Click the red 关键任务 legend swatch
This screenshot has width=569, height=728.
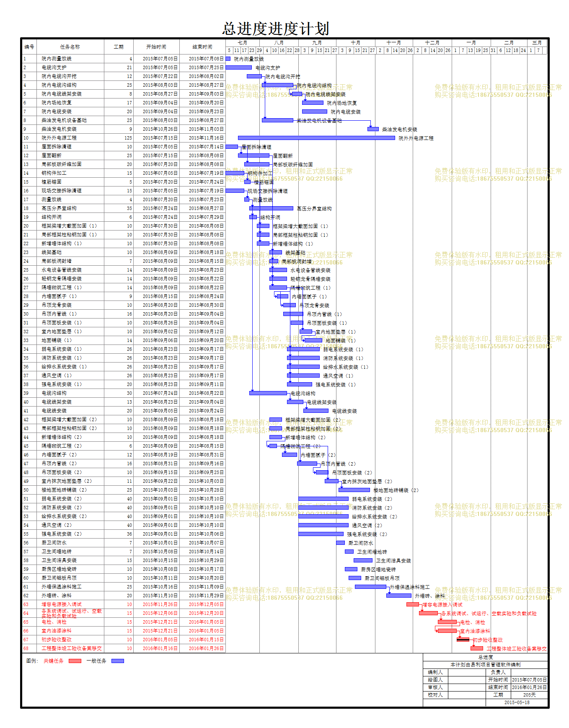pyautogui.click(x=75, y=661)
